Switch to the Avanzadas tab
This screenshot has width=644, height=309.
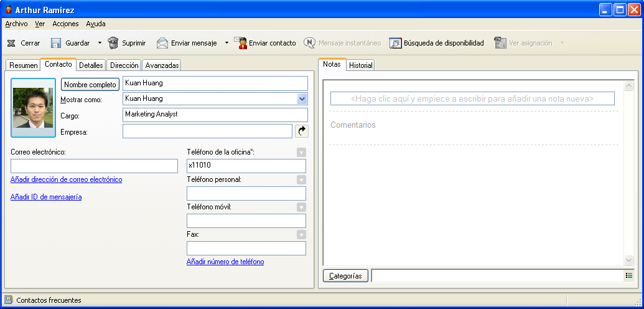[162, 65]
